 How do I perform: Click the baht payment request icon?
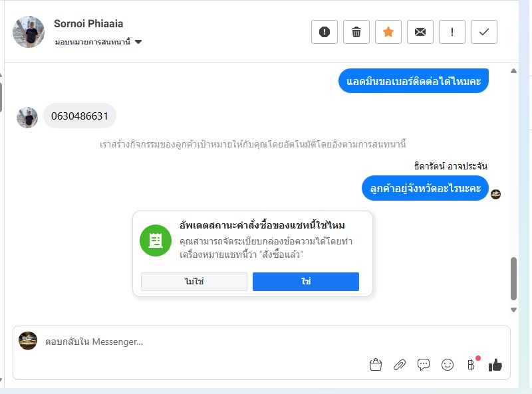(x=471, y=365)
